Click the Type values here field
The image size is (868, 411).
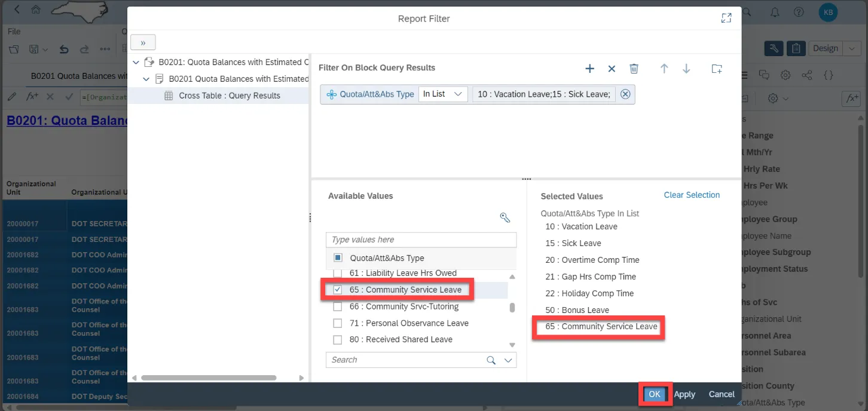tap(421, 240)
